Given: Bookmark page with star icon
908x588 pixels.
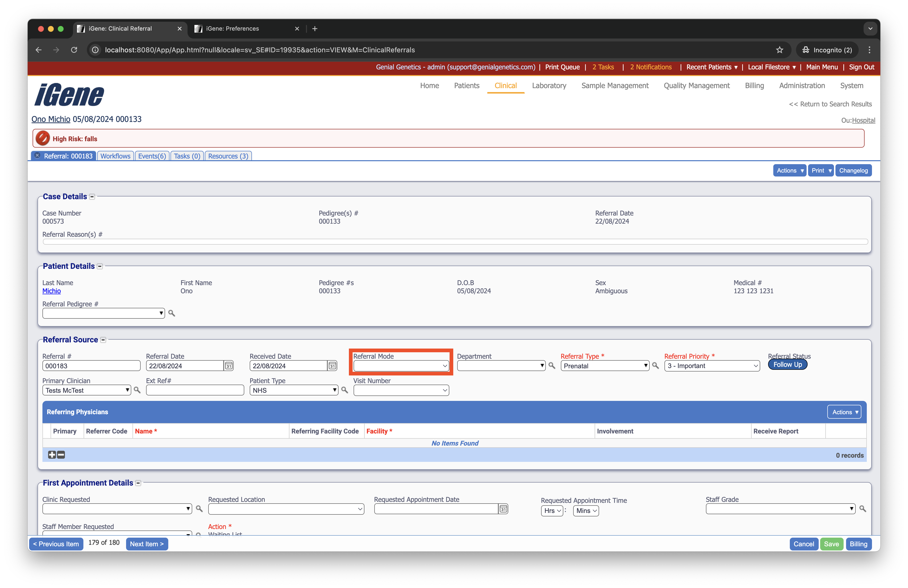Looking at the screenshot, I should point(779,50).
